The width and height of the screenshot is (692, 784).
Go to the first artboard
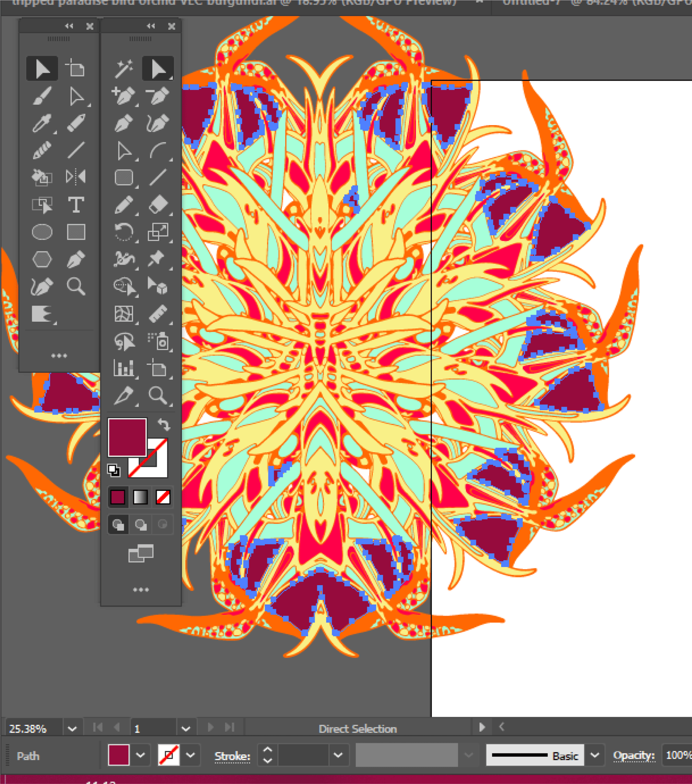98,728
